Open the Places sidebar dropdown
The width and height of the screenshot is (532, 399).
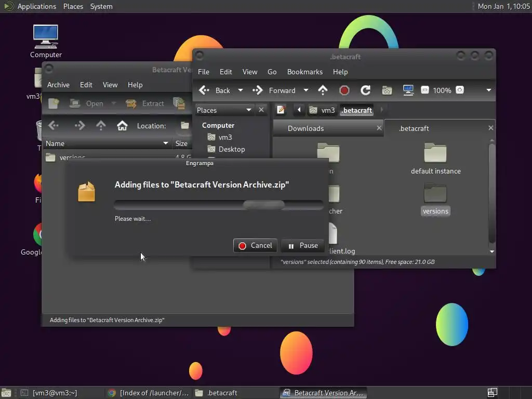coord(224,110)
